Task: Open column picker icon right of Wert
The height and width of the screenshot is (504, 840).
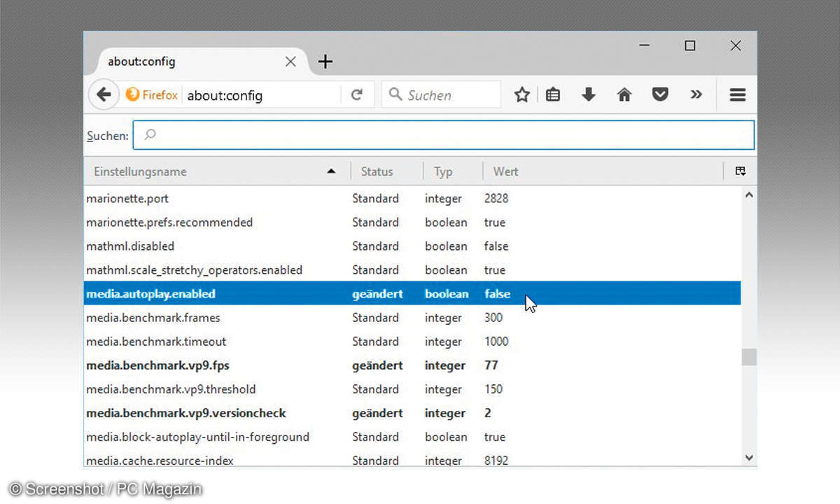Action: point(740,171)
